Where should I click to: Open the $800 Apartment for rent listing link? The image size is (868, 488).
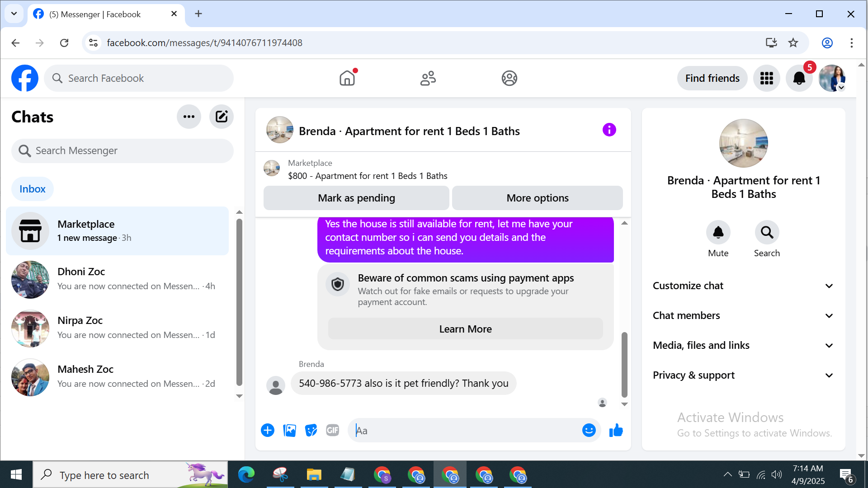pos(368,176)
